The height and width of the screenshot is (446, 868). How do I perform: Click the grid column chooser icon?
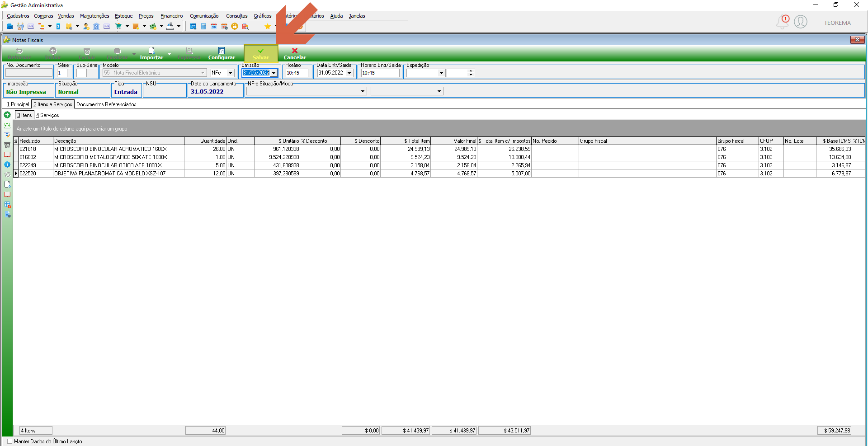16,141
